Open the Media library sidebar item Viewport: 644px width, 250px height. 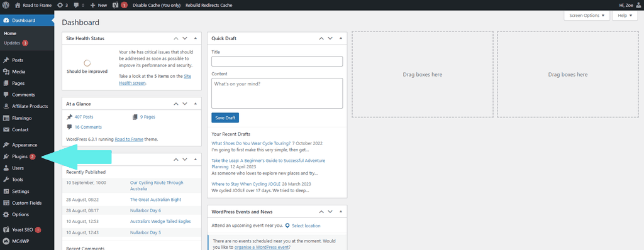pos(18,72)
